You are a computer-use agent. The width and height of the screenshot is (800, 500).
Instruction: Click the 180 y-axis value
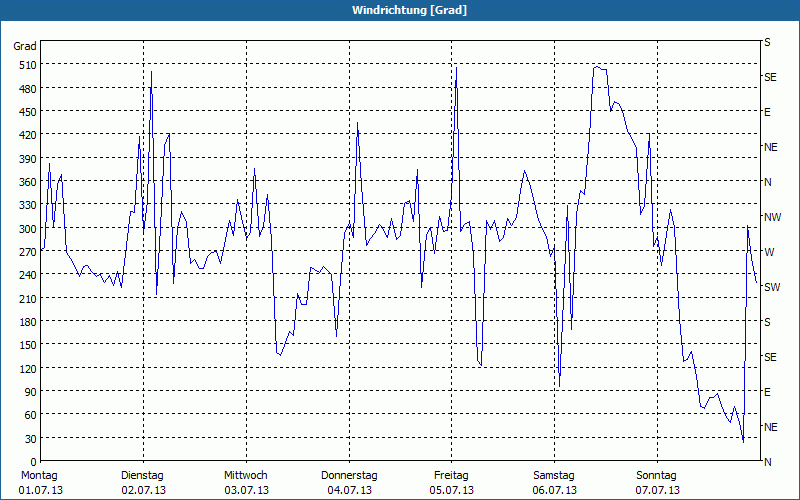[28, 322]
